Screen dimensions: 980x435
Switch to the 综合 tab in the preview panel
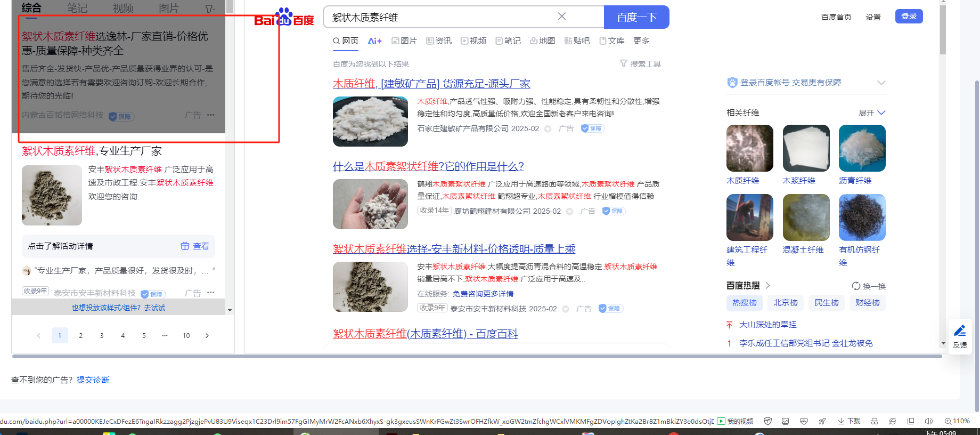(x=31, y=9)
